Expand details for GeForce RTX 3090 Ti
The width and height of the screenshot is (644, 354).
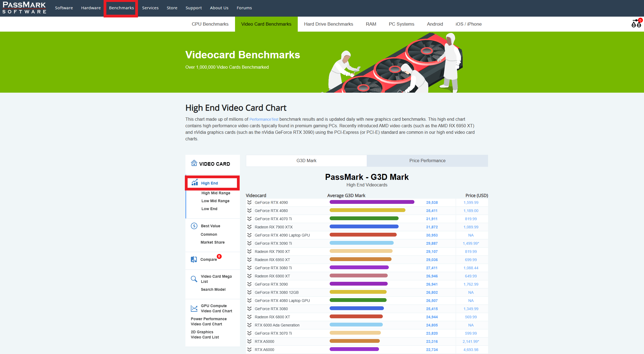[249, 243]
